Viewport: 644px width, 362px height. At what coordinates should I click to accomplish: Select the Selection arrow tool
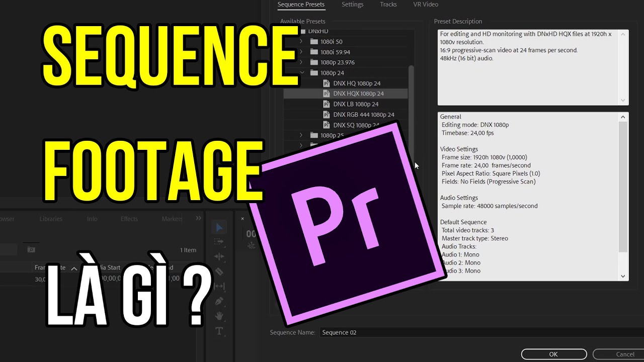[x=219, y=227]
